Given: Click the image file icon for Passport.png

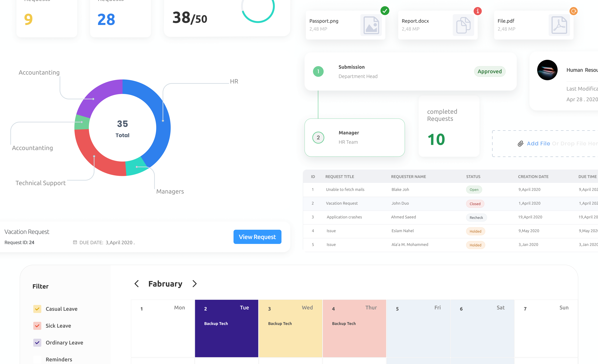Looking at the screenshot, I should point(370,24).
